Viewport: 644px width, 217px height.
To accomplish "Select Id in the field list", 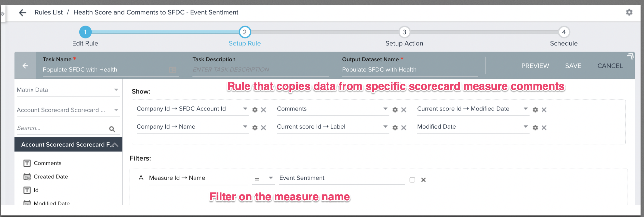I will (36, 190).
